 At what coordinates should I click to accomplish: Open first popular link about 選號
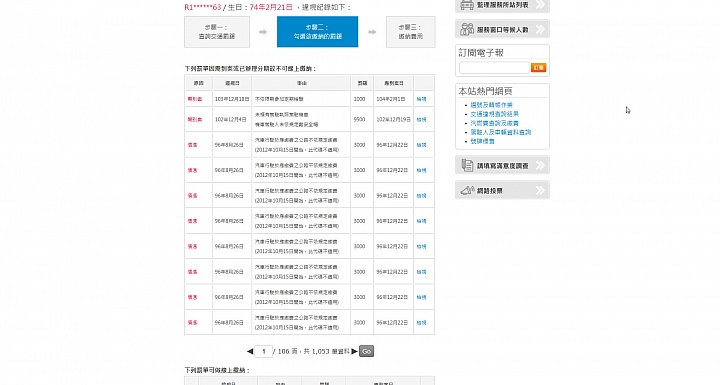pyautogui.click(x=491, y=105)
